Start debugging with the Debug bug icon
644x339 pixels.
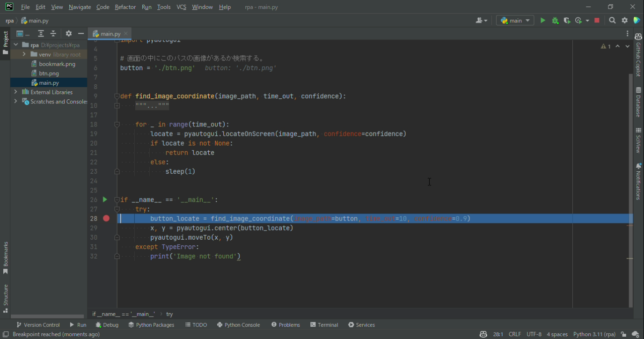(555, 21)
